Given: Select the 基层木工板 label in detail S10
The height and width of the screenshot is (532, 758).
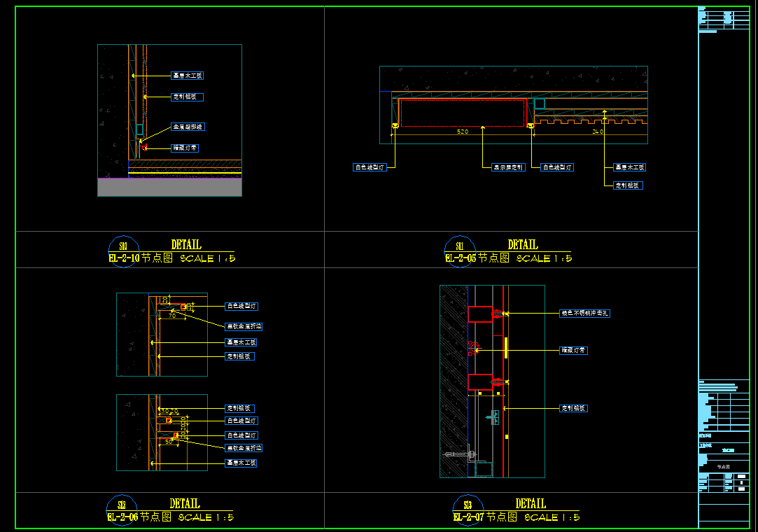Looking at the screenshot, I should 188,76.
